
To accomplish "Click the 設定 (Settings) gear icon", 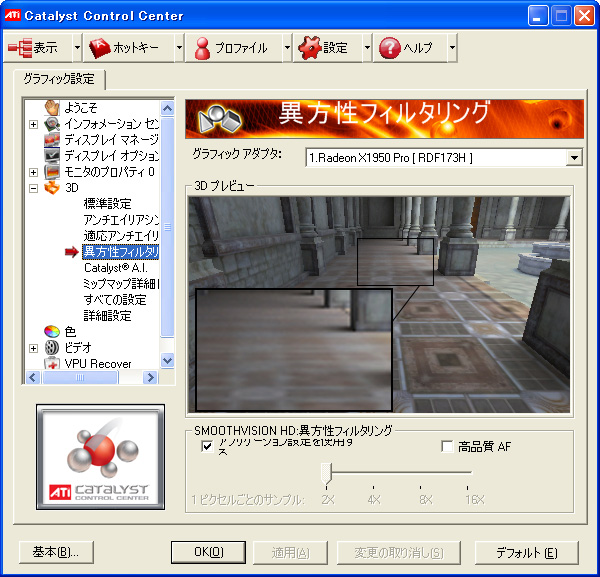I will click(310, 47).
